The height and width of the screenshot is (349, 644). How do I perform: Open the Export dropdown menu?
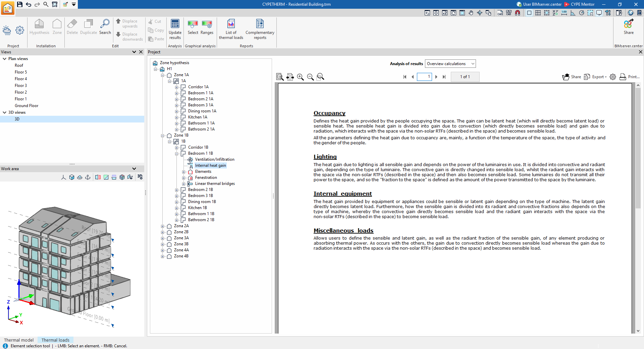595,77
